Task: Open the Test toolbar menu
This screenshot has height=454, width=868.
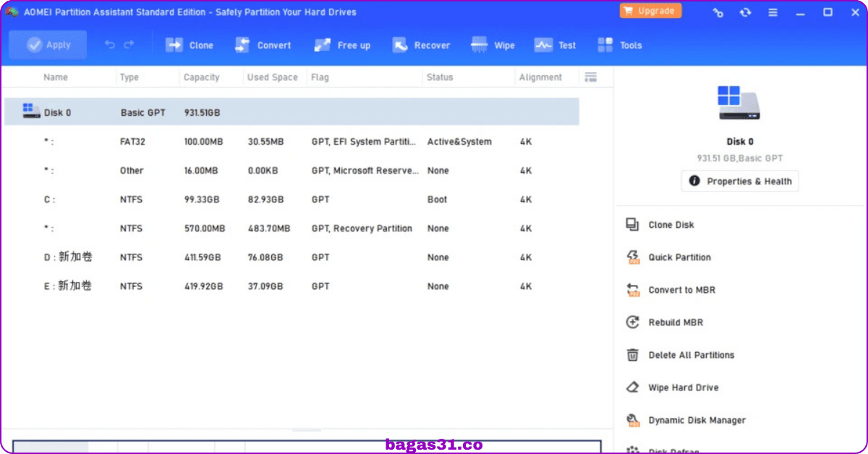Action: (x=555, y=46)
